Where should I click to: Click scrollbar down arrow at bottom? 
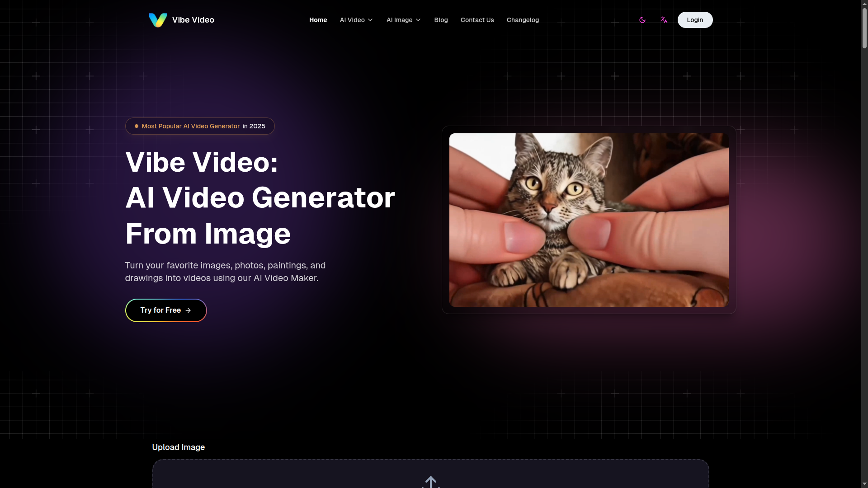[864, 484]
